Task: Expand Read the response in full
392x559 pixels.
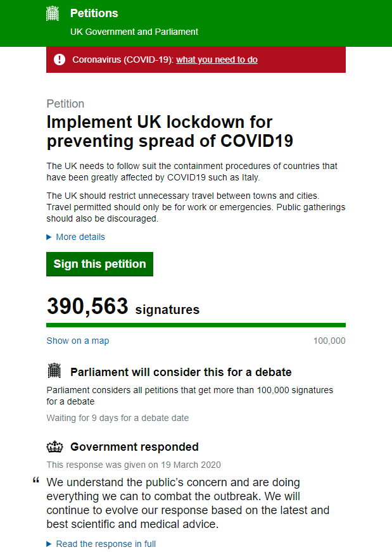Action: point(106,544)
